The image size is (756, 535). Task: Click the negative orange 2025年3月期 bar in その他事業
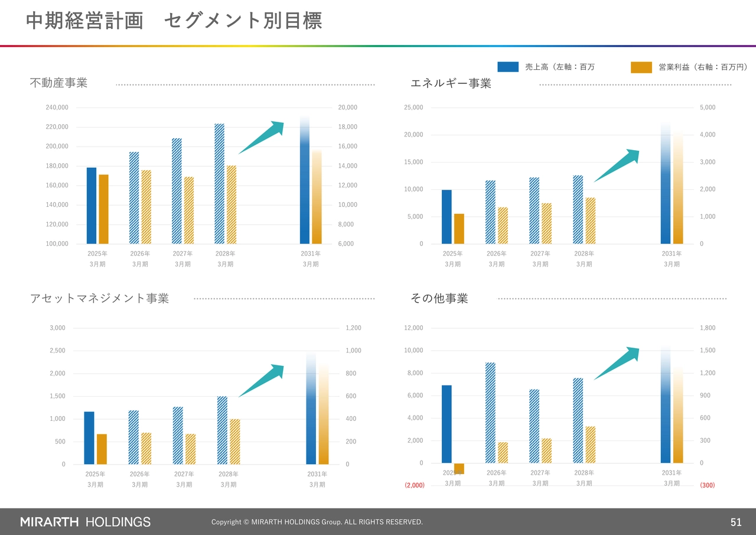(x=459, y=468)
